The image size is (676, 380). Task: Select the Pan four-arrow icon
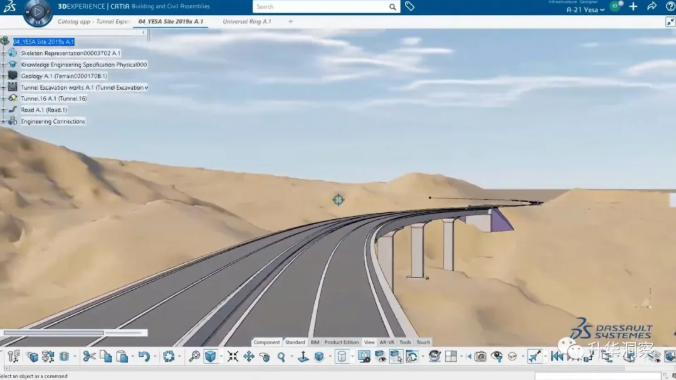(249, 356)
